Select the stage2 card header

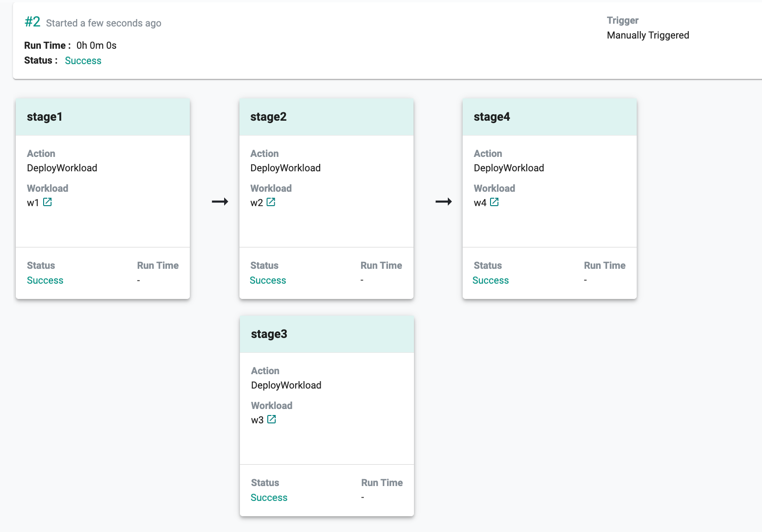[x=326, y=117]
